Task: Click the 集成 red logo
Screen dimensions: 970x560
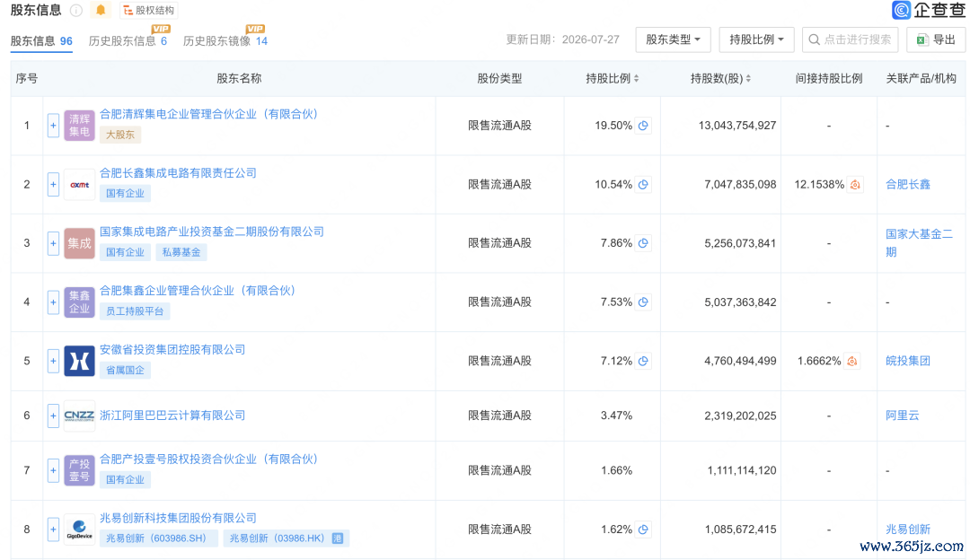Action: click(x=79, y=243)
